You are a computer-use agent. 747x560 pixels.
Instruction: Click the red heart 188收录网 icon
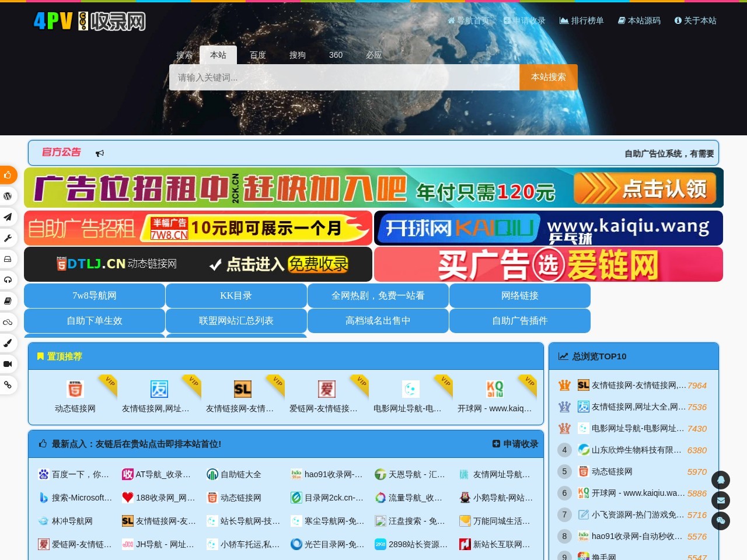(x=128, y=498)
